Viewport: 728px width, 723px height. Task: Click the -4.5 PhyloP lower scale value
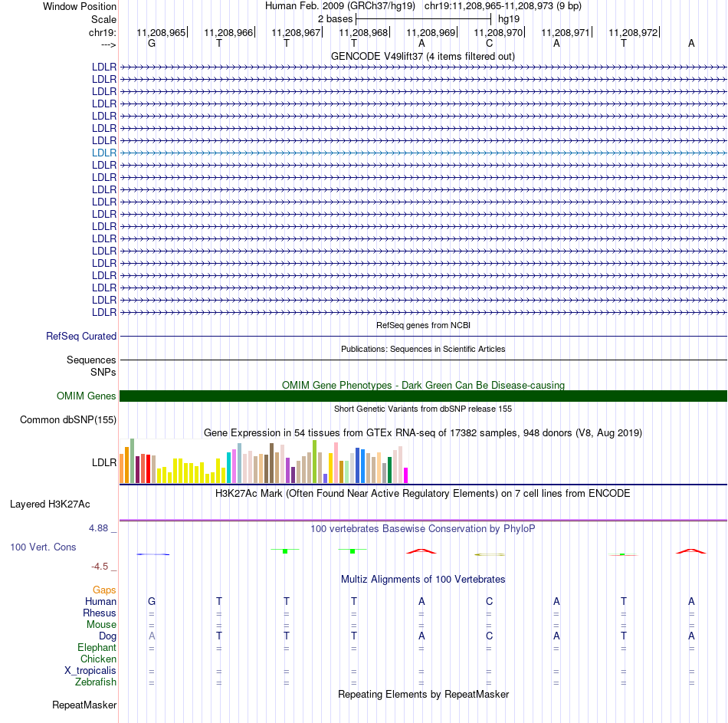tap(100, 567)
